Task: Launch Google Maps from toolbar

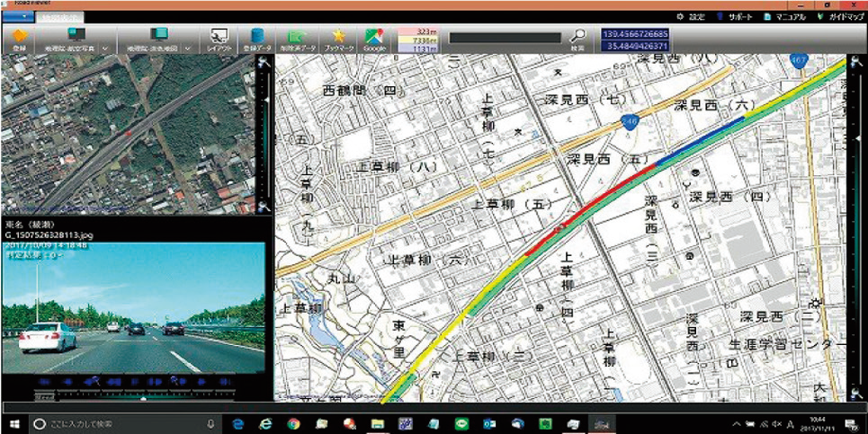Action: click(x=374, y=40)
